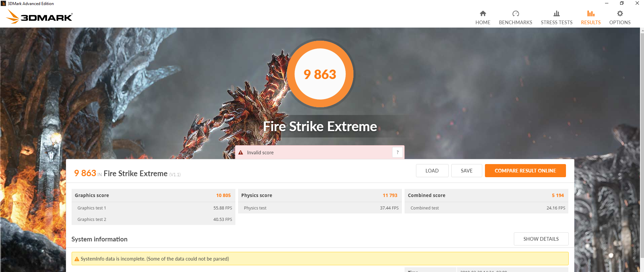The width and height of the screenshot is (644, 272).
Task: Close the 3DMark window
Action: (x=637, y=3)
